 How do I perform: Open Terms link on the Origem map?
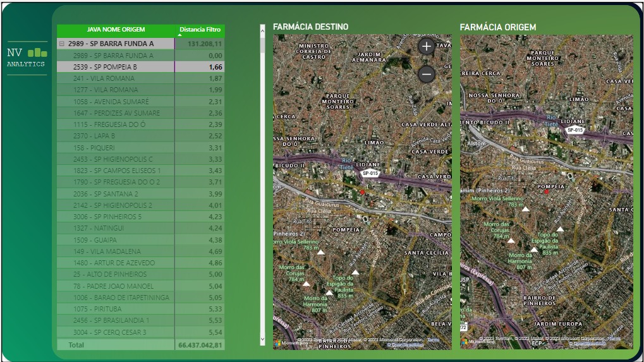(x=614, y=339)
